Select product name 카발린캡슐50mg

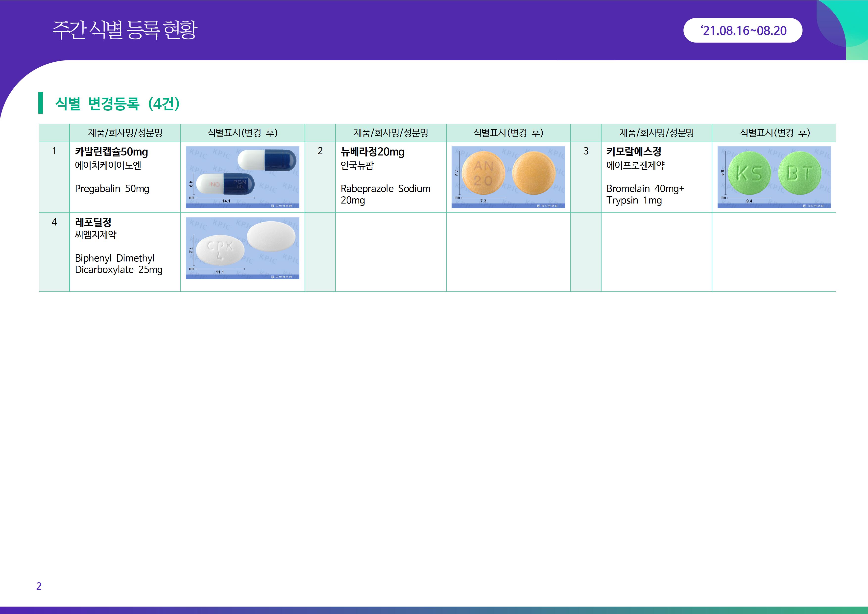(x=112, y=152)
